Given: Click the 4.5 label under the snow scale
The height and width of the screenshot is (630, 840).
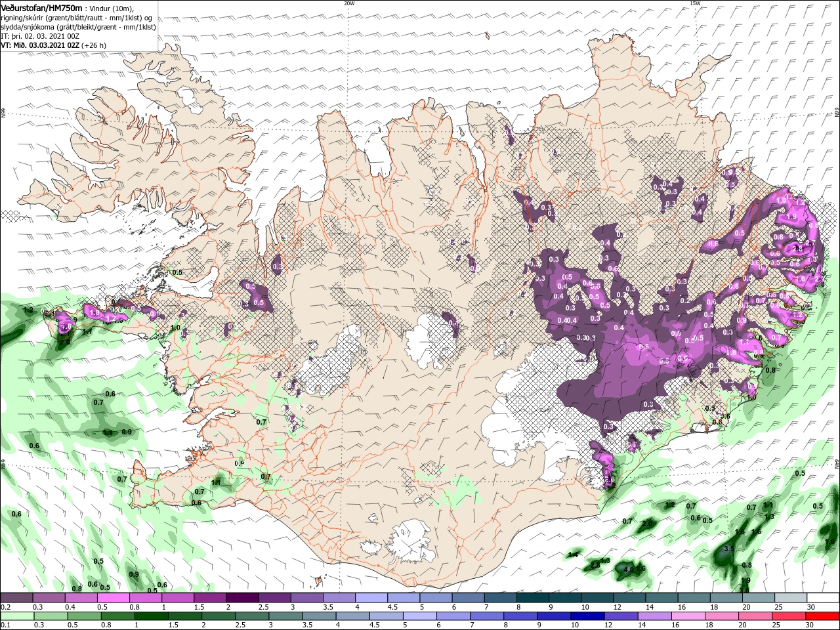Looking at the screenshot, I should 392,608.
